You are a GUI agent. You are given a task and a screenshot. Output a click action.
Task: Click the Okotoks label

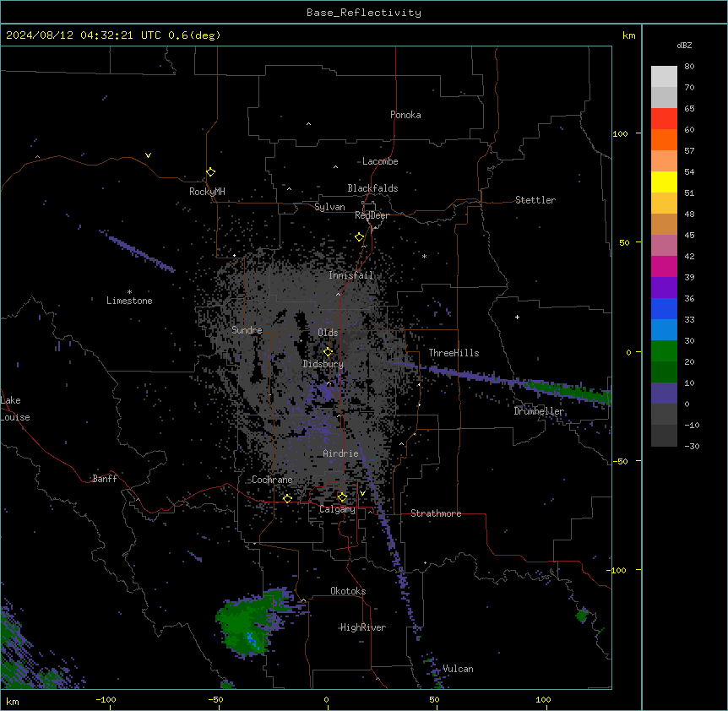pos(348,591)
